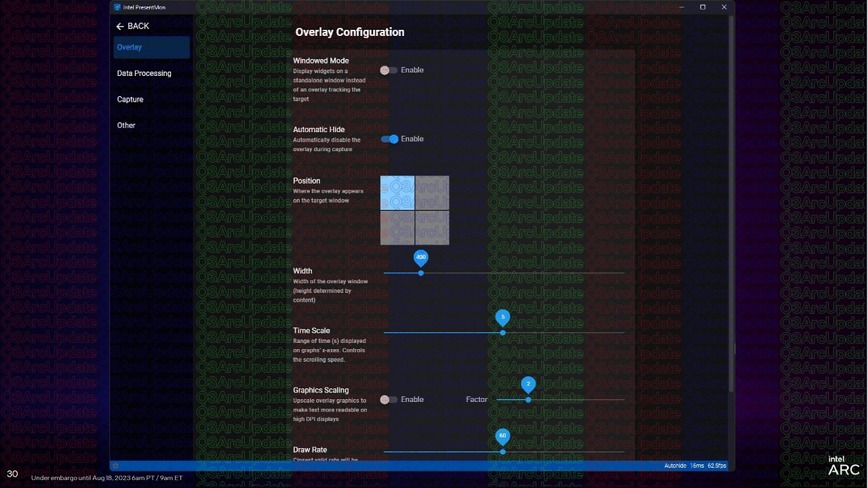Click the Position setting label
Screen dimensions: 868x488
point(307,181)
